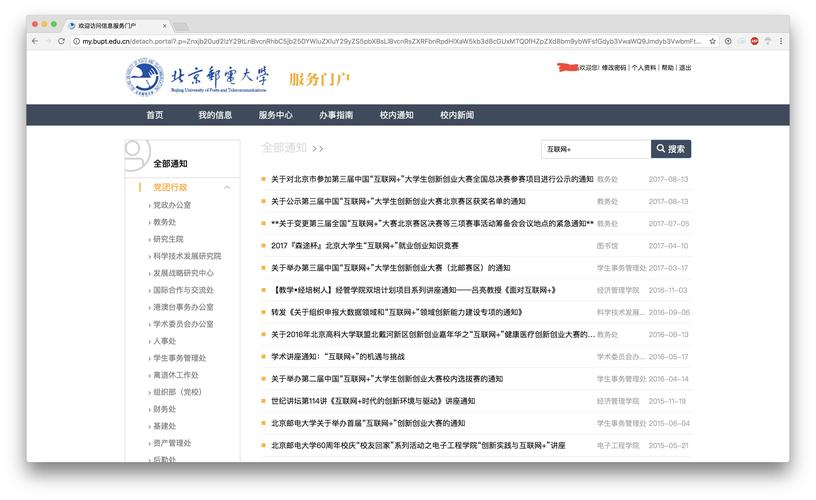This screenshot has height=500, width=816.
Task: Select 财务处 in the sidebar
Action: point(164,409)
